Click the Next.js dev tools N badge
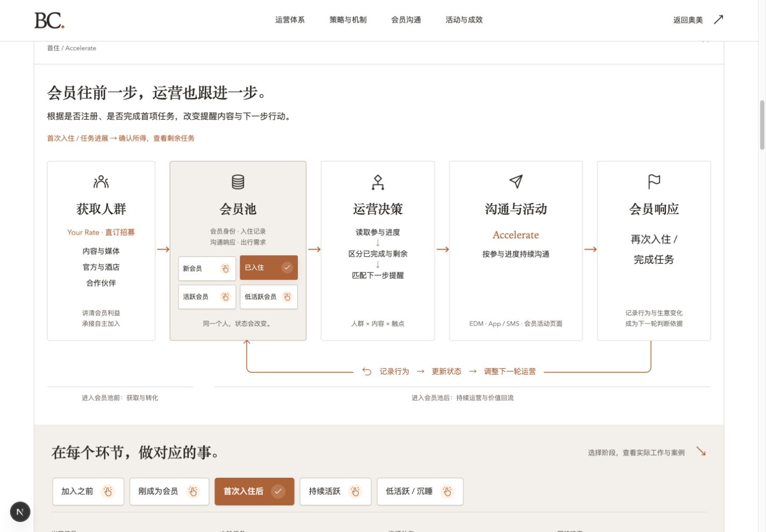 20,512
